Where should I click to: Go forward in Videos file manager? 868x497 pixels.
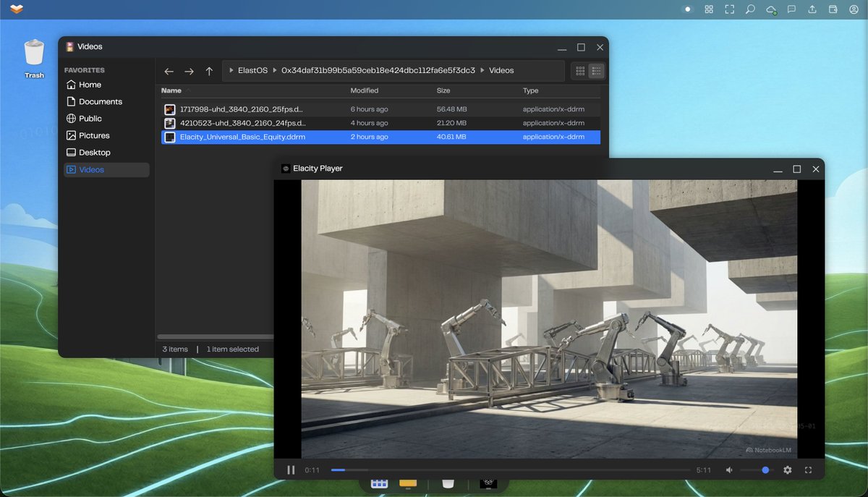(189, 71)
